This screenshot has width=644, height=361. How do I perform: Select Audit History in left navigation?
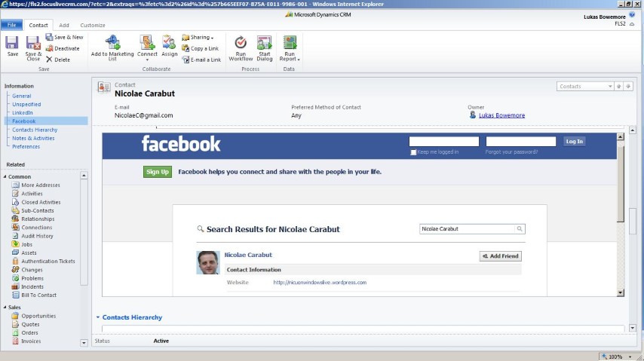37,236
